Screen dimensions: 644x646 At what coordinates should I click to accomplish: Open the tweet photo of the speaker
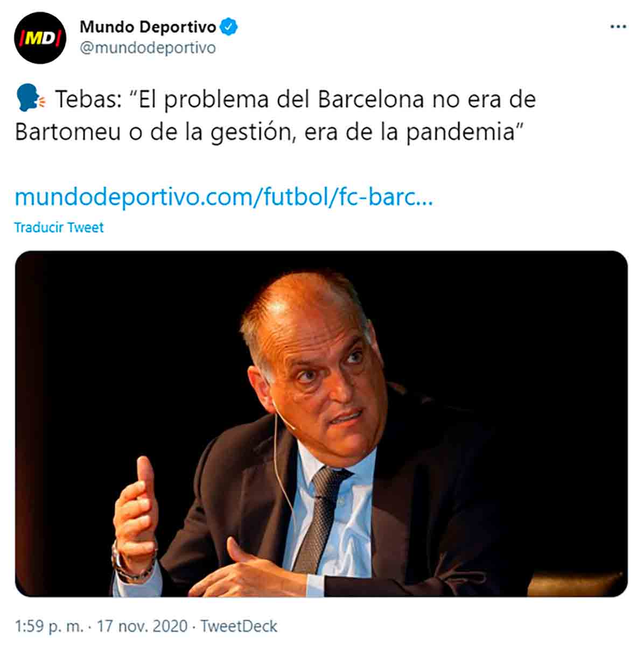[x=321, y=424]
